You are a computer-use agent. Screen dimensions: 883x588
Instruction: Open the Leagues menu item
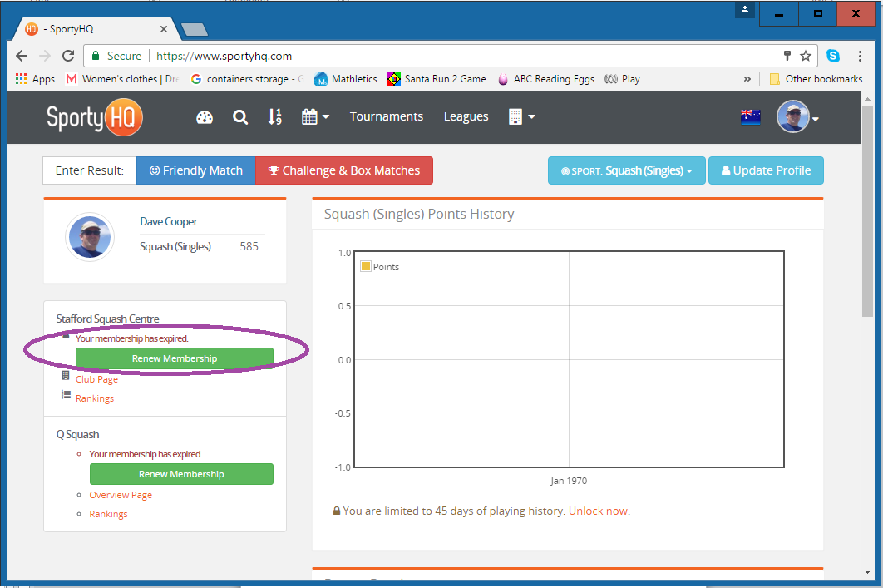466,117
